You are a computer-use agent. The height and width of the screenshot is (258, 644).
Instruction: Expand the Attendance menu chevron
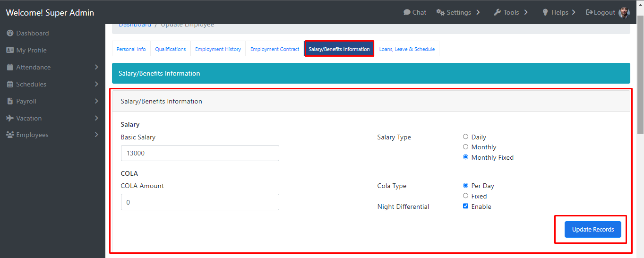[96, 67]
